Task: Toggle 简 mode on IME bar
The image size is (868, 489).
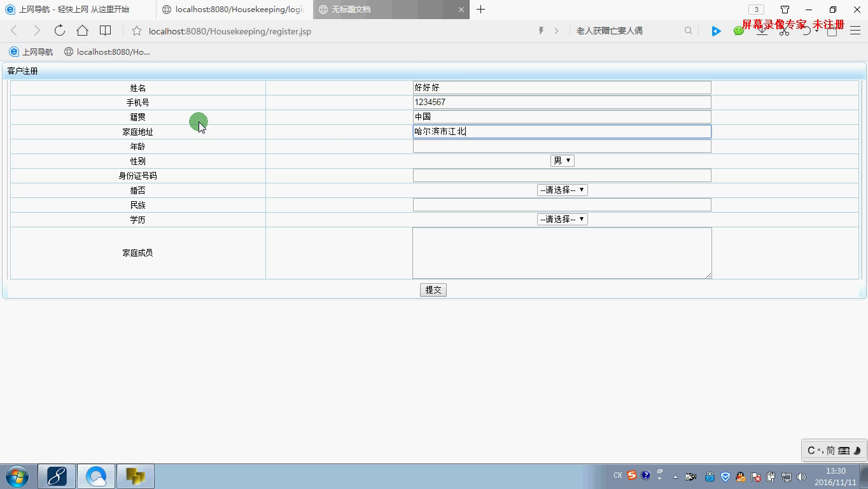Action: click(830, 450)
